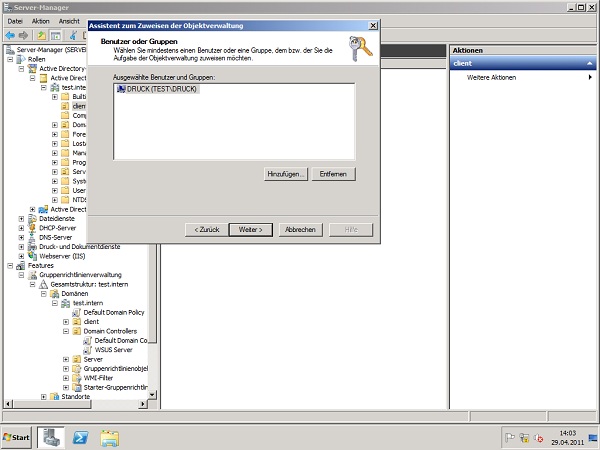Expand the Standorte node
The width and height of the screenshot is (600, 450).
(44, 397)
